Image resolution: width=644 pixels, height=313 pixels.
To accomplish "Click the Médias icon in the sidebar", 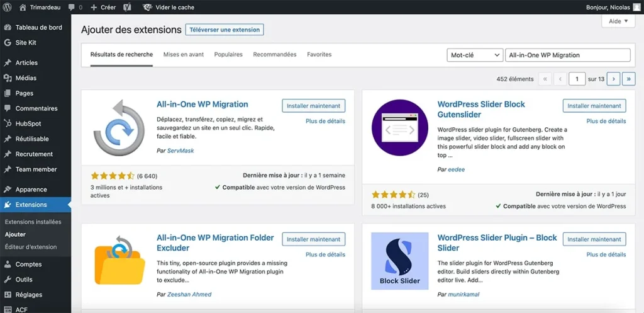I will [8, 78].
